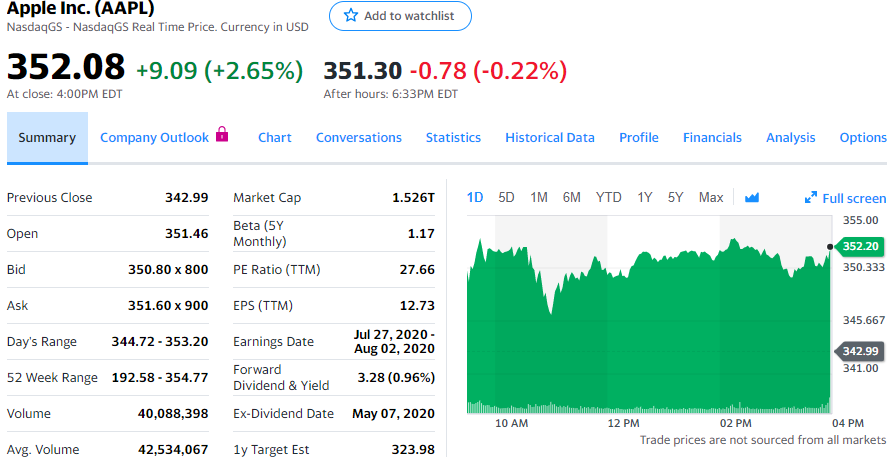Viewport: 887px width, 457px height.
Task: Click the Previous Close value 342.99 in the table
Action: [x=187, y=197]
